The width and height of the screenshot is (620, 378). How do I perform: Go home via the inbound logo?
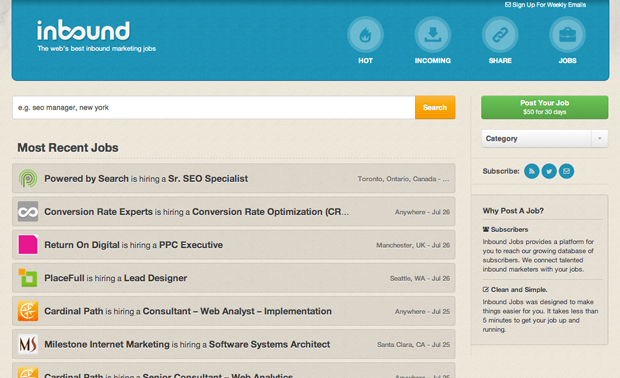[x=83, y=30]
